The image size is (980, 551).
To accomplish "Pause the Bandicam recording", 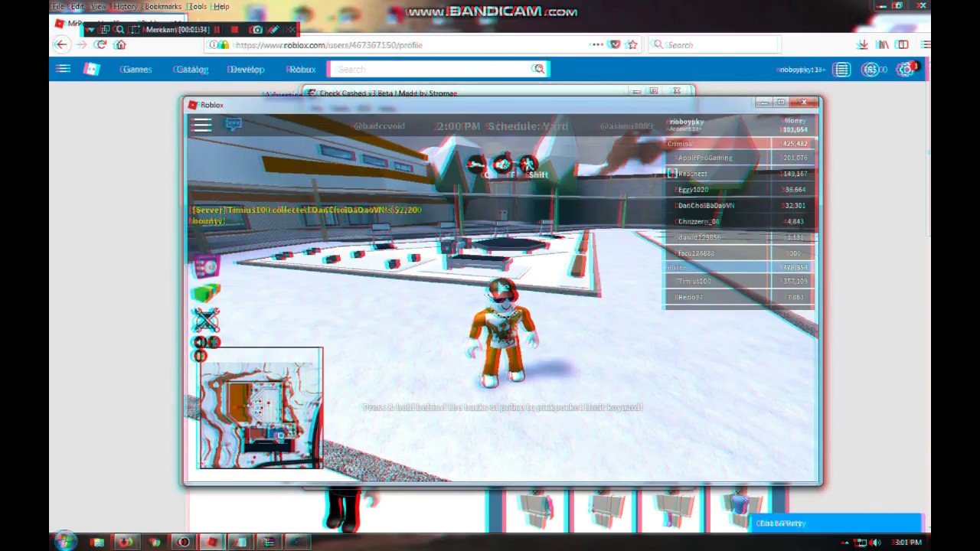I will pos(217,30).
